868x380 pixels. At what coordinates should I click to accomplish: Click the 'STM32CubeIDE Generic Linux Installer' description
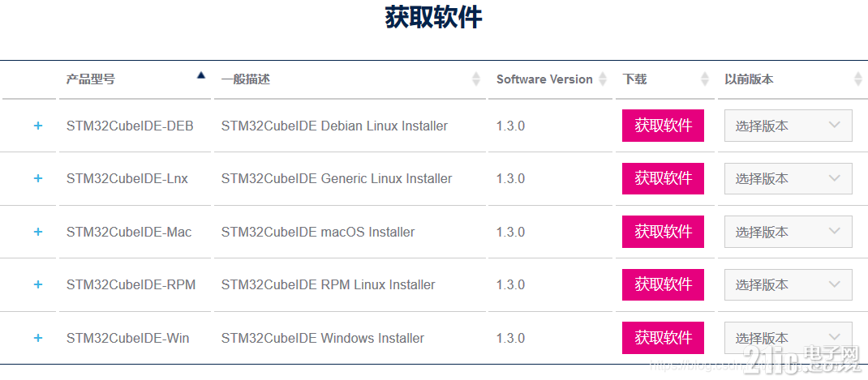coord(337,179)
